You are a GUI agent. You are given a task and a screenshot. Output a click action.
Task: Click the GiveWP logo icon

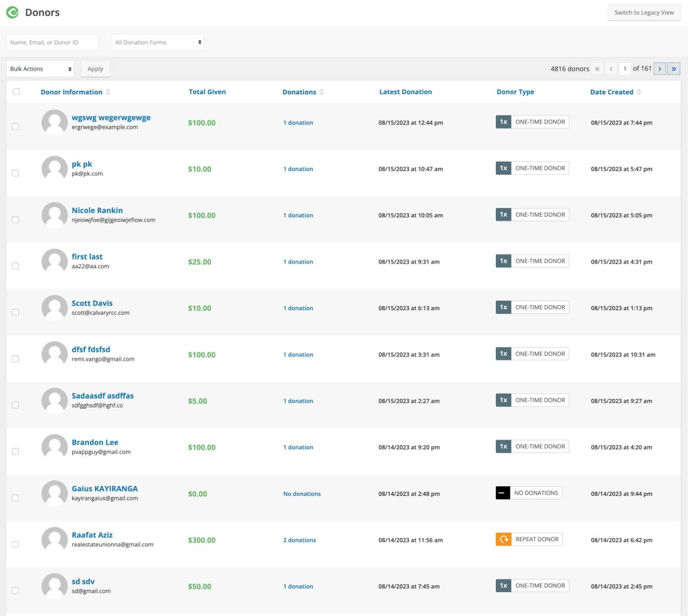coord(12,12)
